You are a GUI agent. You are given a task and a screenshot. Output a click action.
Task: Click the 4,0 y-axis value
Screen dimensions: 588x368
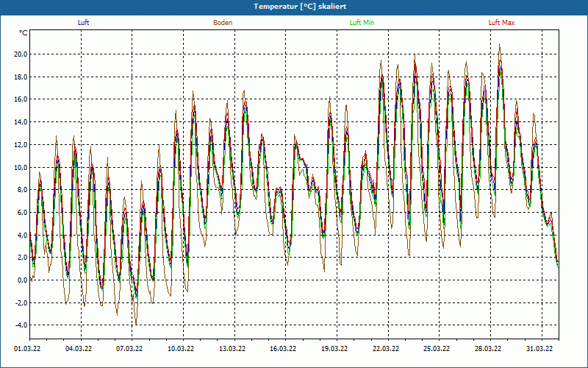(x=23, y=235)
